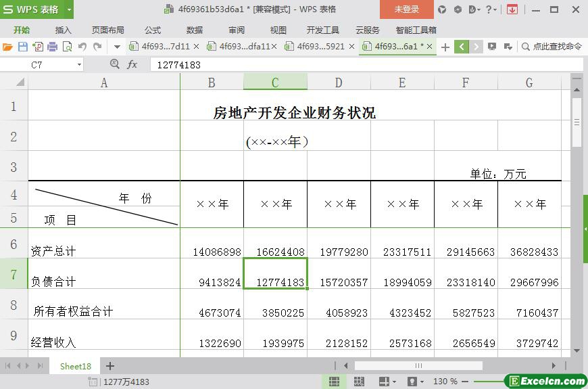
Task: Click the Undo arrow icon
Action: [82, 47]
